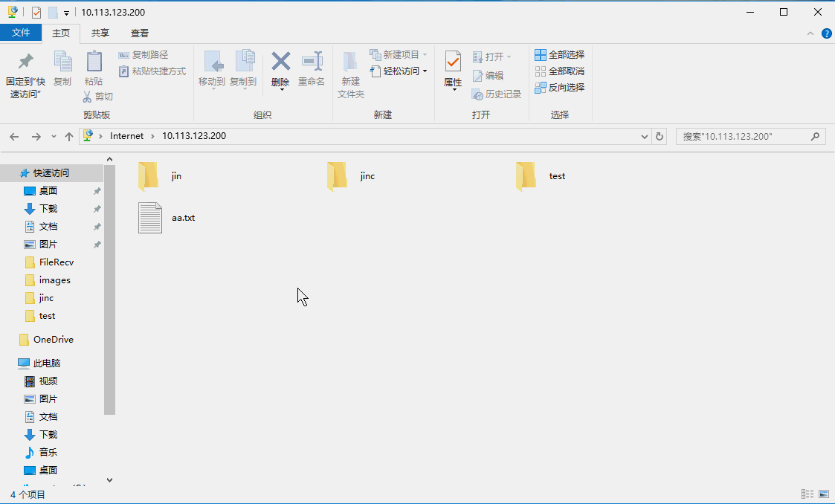Click the Delete icon in ribbon

point(280,62)
